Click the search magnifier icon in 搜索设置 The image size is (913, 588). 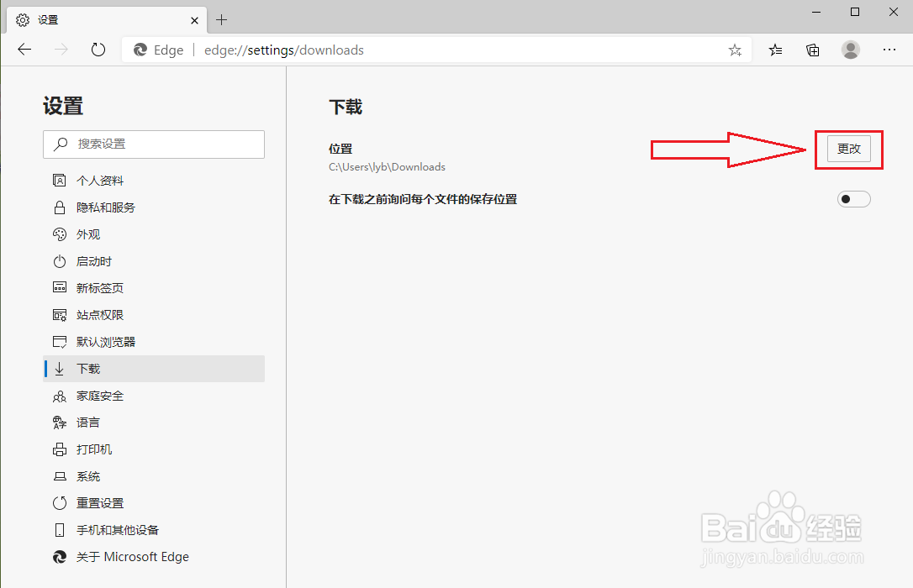(60, 144)
